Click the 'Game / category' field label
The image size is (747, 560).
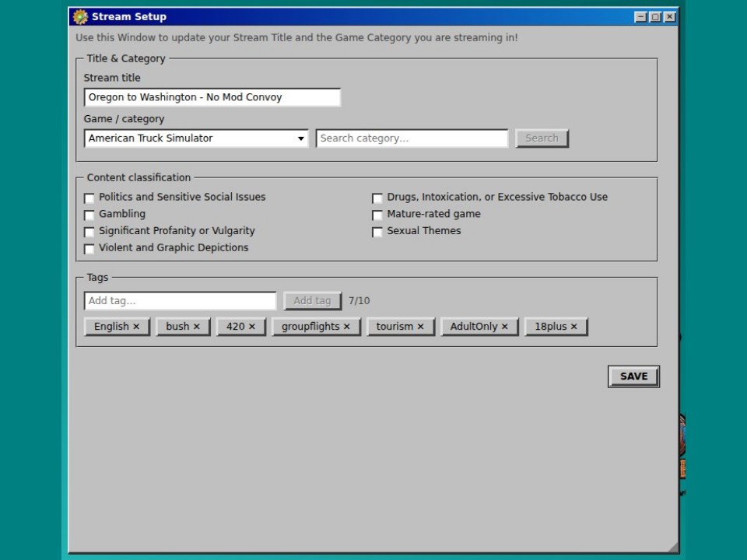[124, 119]
